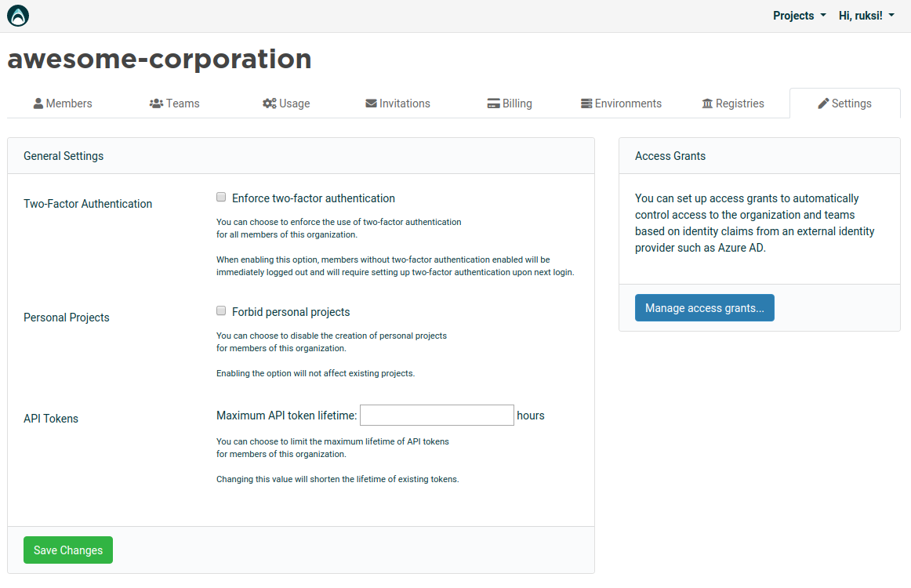
Task: Select the Settings tab
Action: [x=845, y=103]
